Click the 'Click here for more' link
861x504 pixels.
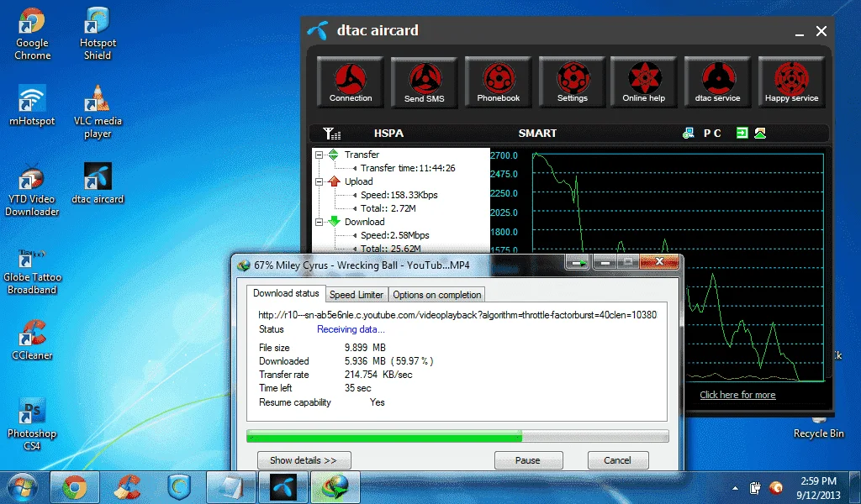737,395
